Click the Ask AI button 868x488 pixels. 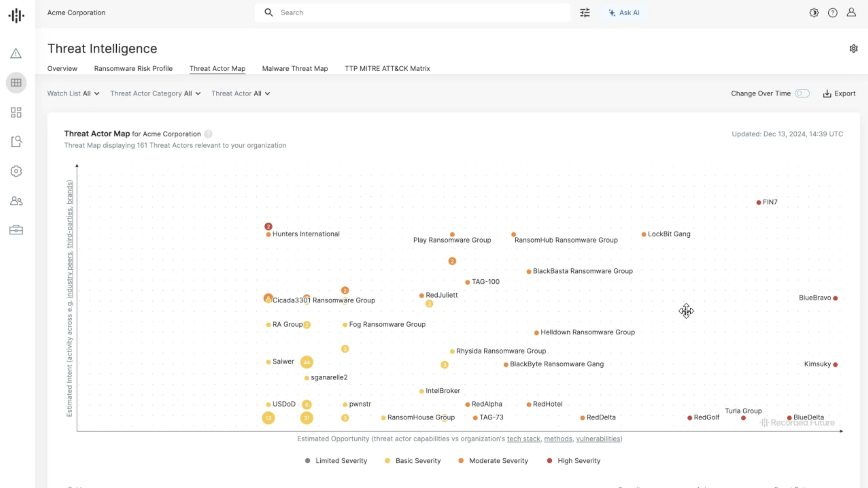click(624, 13)
